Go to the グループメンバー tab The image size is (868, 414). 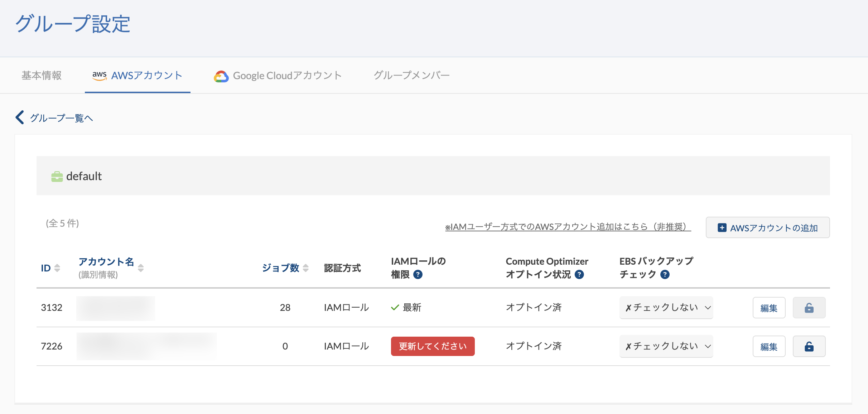(411, 76)
